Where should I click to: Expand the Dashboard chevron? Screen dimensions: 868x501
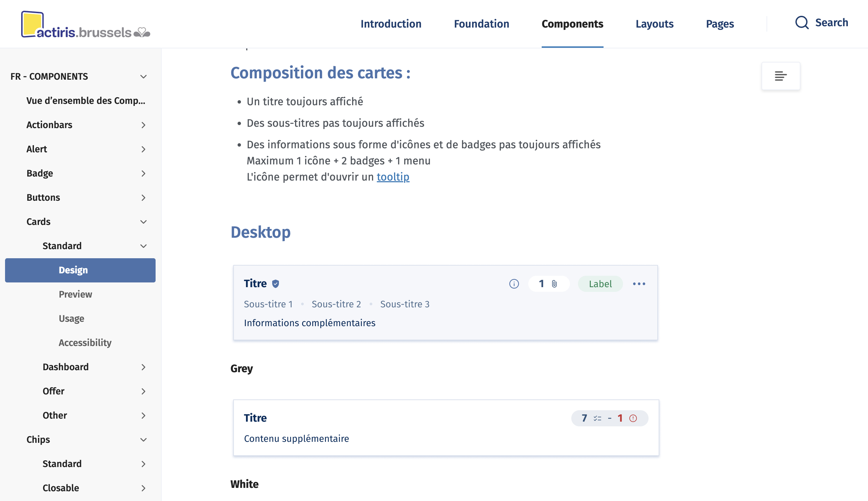click(143, 367)
